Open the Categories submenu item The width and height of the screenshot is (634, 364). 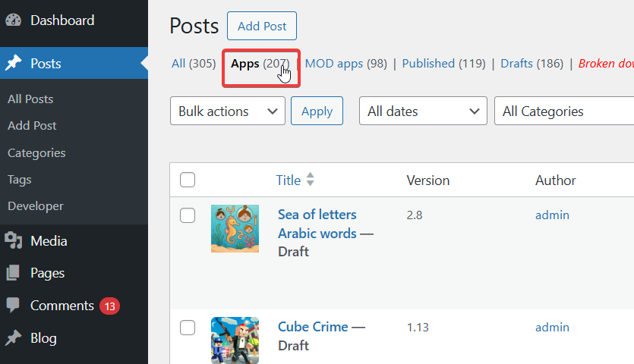(36, 153)
